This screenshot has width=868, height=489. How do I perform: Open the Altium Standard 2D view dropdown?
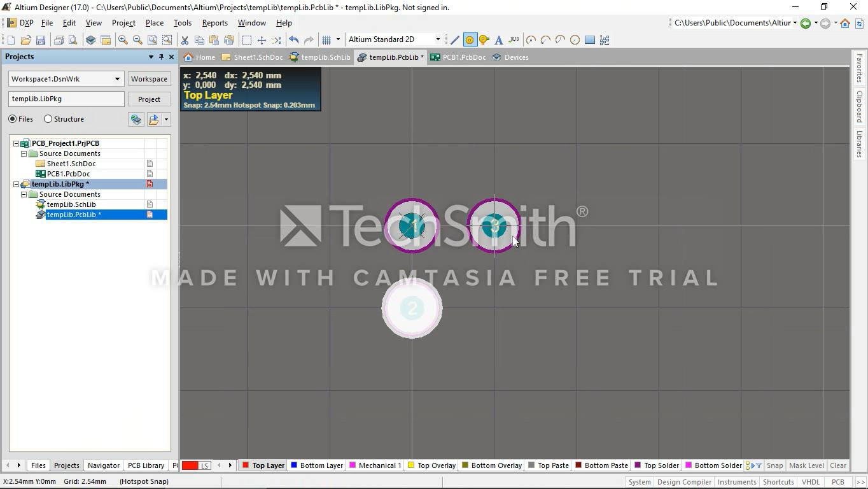[437, 39]
